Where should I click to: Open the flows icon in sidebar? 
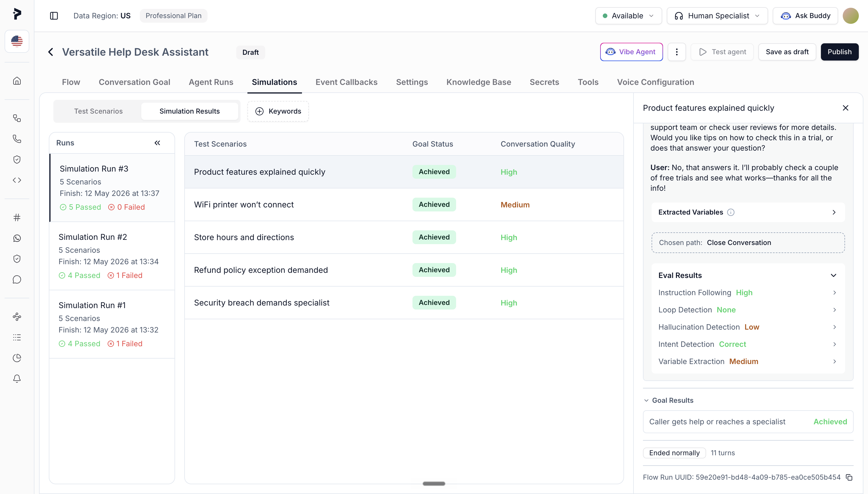click(17, 118)
